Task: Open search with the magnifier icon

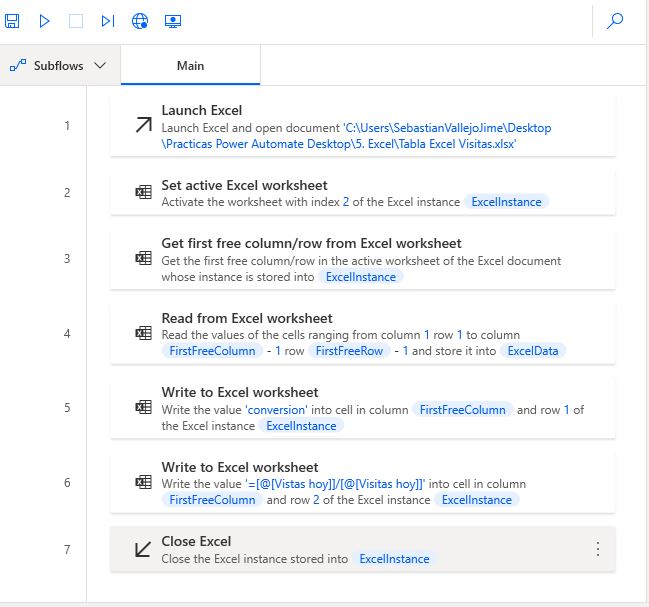Action: coord(615,21)
